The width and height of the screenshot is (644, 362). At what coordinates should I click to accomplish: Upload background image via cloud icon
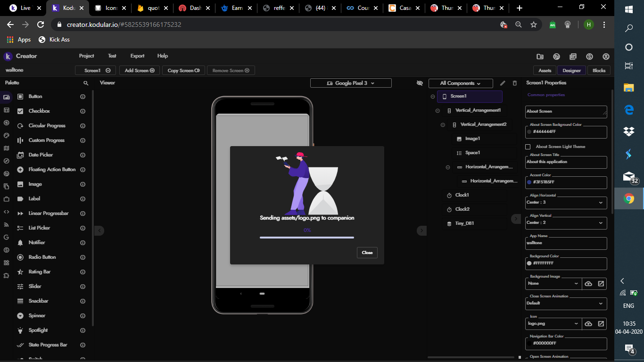pos(588,284)
